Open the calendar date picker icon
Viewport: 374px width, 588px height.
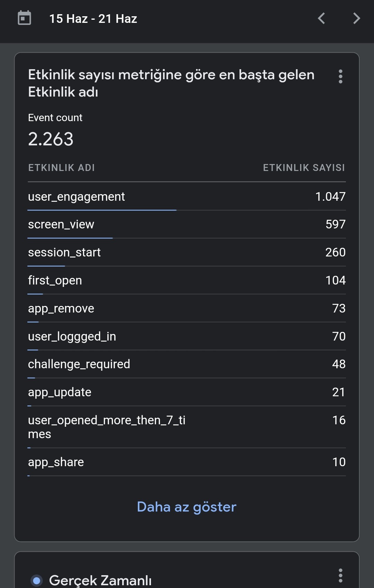[x=24, y=18]
